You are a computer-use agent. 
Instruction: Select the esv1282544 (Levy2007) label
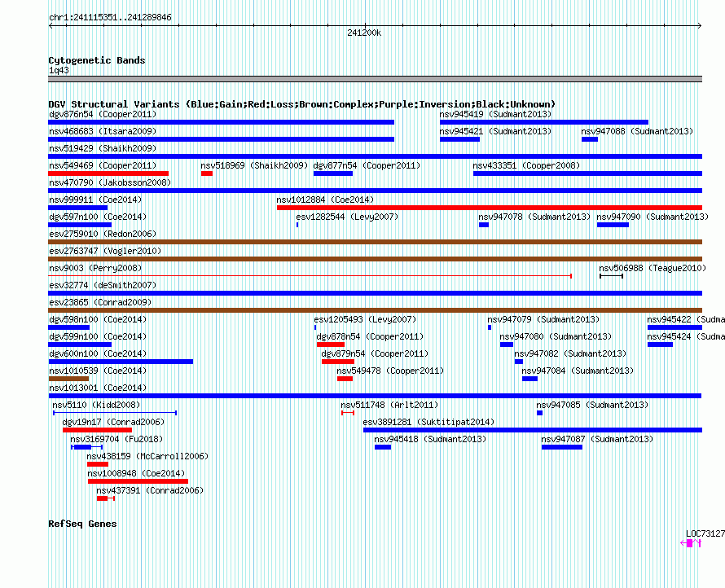347,217
